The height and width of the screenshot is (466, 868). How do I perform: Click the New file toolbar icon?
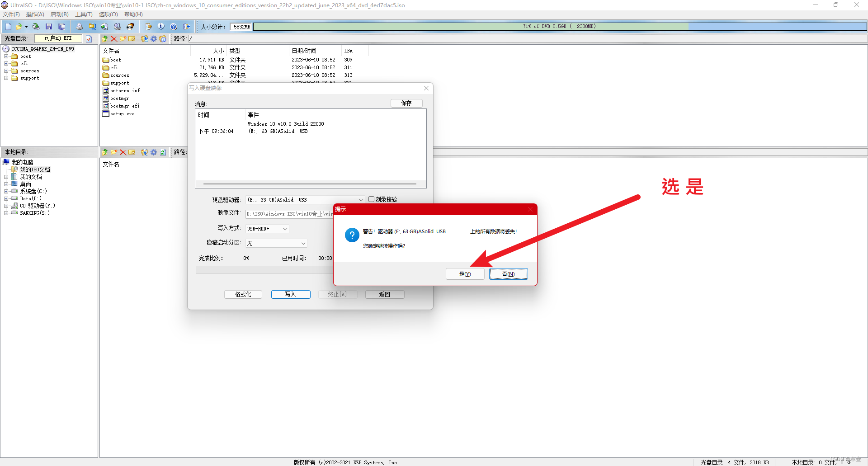coord(8,27)
